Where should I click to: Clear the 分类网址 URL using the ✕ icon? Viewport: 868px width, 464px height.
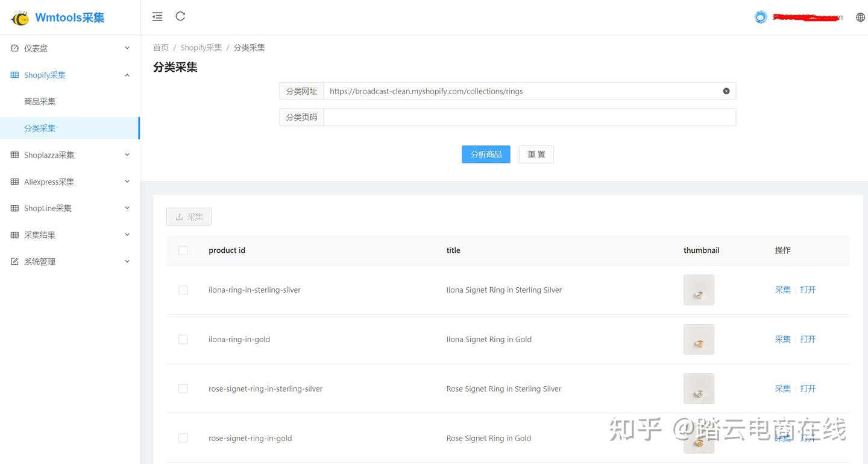tap(726, 91)
